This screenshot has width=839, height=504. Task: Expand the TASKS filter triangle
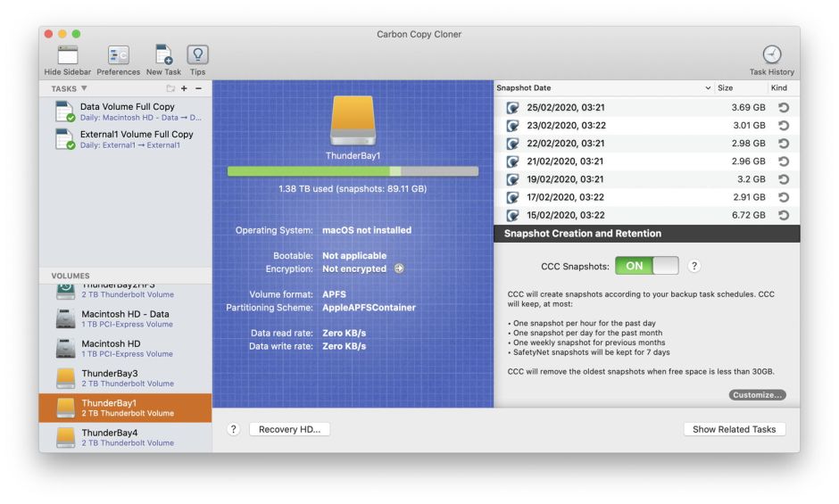pos(84,89)
